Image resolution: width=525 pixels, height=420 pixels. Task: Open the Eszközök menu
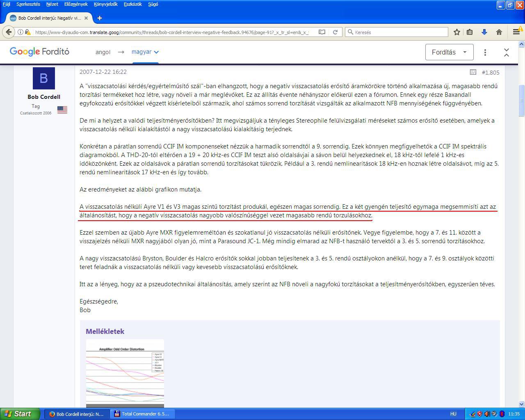coord(132,4)
